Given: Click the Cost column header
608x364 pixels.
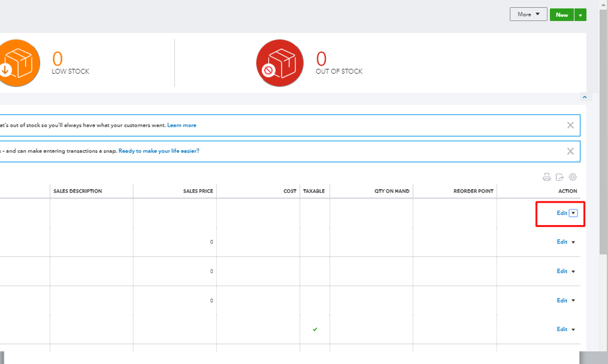Looking at the screenshot, I should click(x=289, y=191).
